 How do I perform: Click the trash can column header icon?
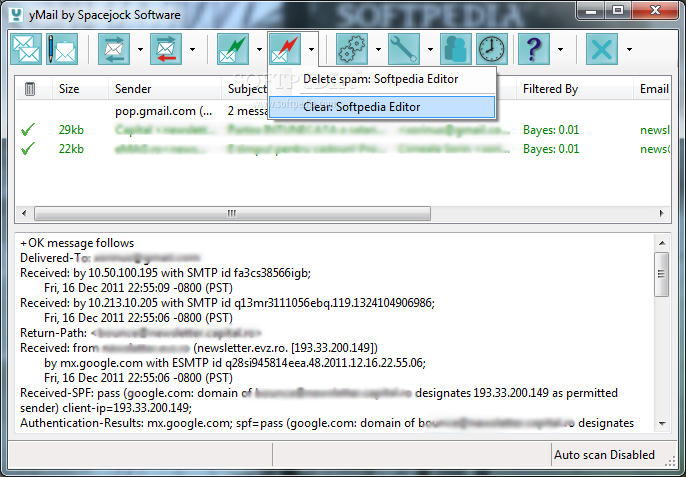(x=30, y=89)
